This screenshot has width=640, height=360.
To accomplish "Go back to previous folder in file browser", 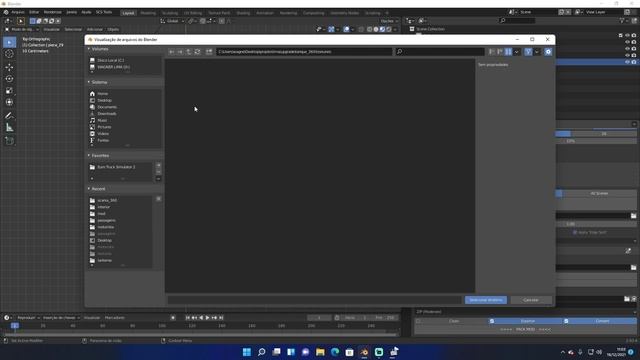I will (x=171, y=52).
